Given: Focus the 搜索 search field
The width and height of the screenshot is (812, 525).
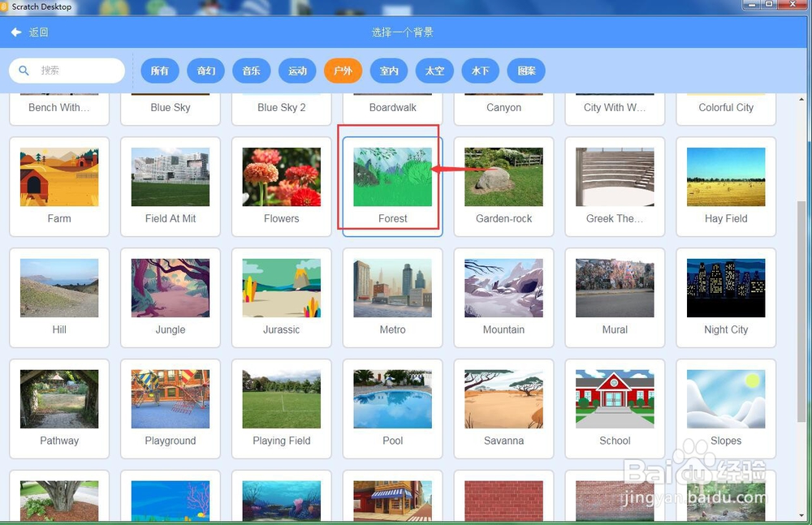Looking at the screenshot, I should [x=67, y=71].
